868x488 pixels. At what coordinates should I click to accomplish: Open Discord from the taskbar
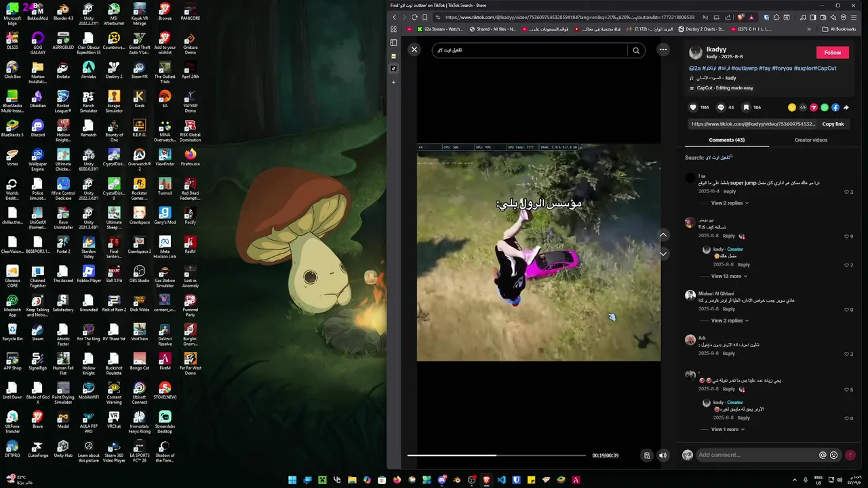442,480
